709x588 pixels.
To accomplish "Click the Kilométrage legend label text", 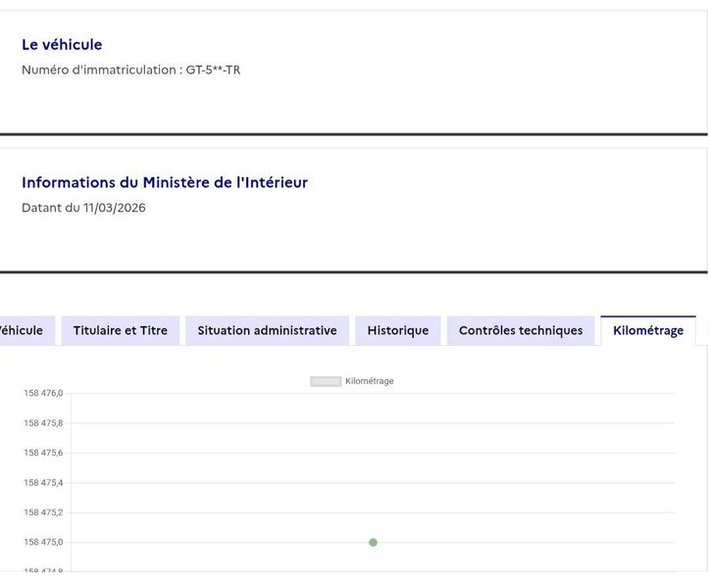I will tap(370, 381).
